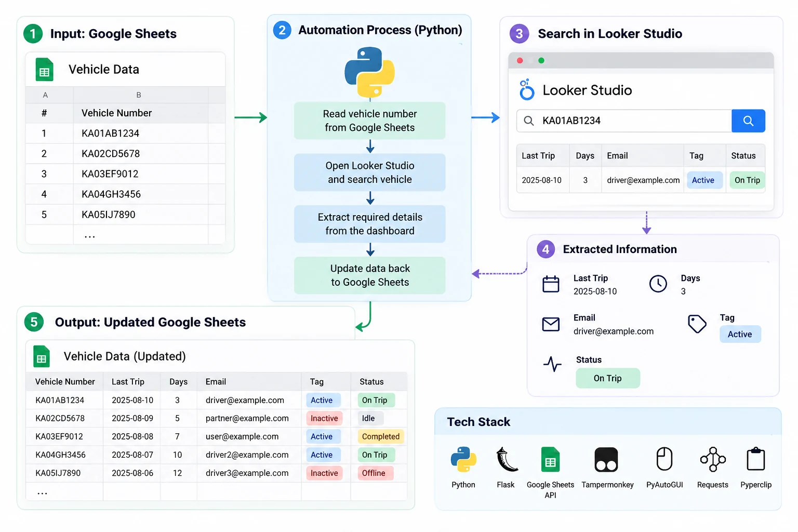The height and width of the screenshot is (532, 798).
Task: Select the PyAutoGUI mouse icon
Action: pos(664,459)
